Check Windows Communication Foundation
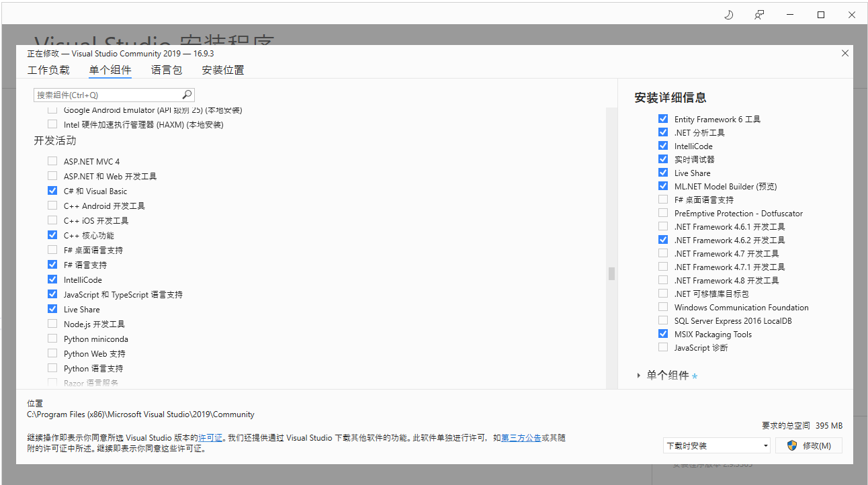 [663, 307]
